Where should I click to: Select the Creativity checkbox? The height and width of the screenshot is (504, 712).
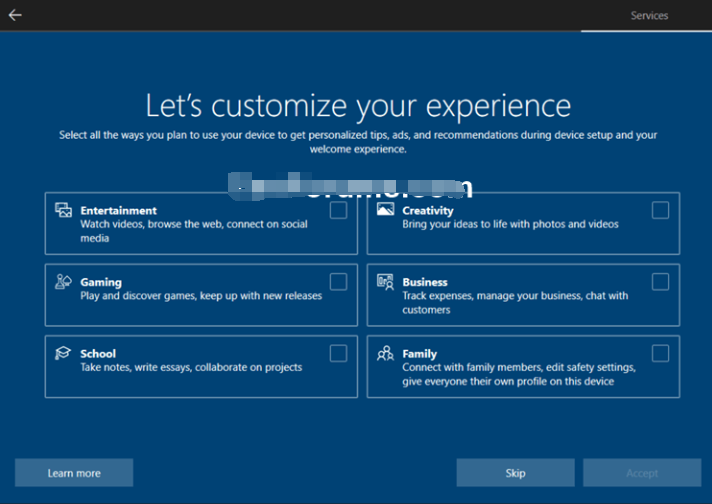coord(660,210)
